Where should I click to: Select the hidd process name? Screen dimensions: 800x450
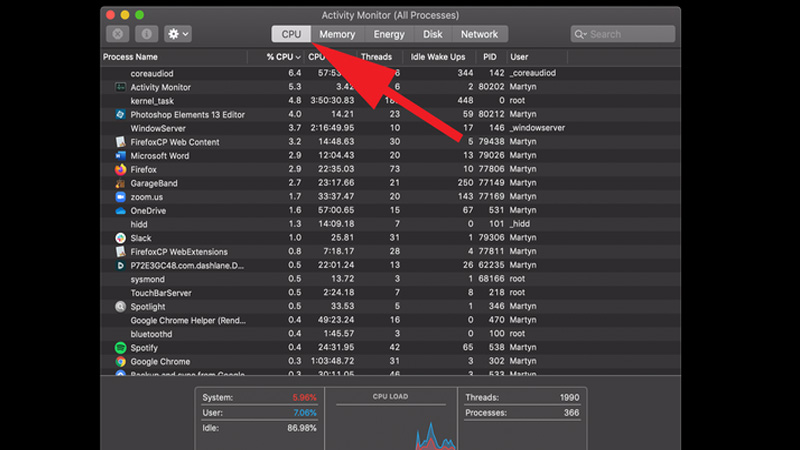point(139,224)
